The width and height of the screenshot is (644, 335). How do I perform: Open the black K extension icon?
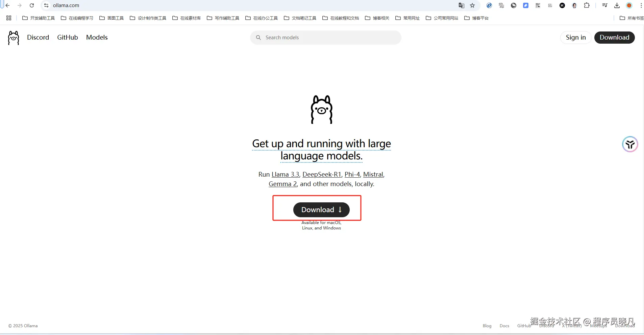coord(562,5)
